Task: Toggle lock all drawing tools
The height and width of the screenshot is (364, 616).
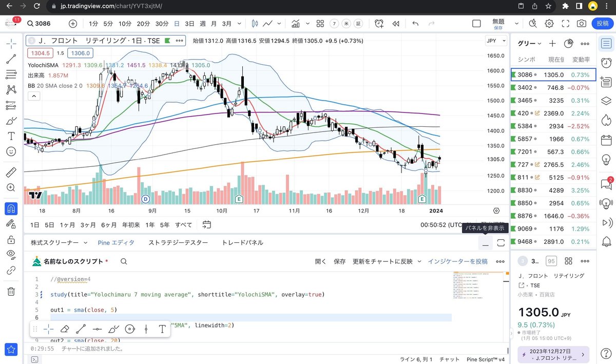Action: pyautogui.click(x=11, y=239)
